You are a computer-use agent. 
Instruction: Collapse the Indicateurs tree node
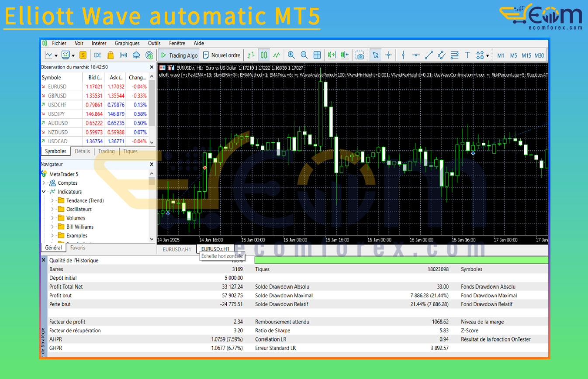[44, 192]
